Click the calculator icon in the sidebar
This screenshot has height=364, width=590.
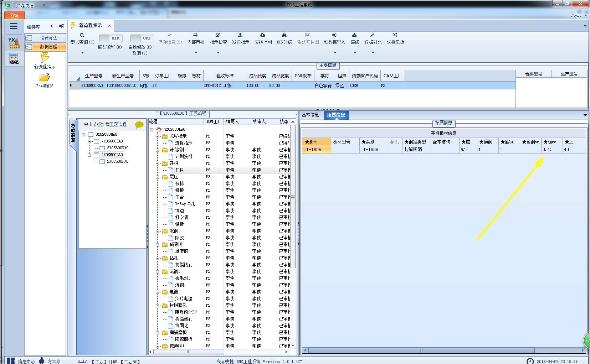pyautogui.click(x=14, y=59)
